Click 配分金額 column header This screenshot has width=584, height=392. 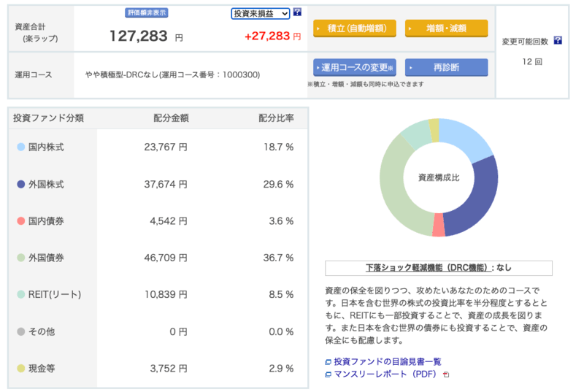click(171, 118)
